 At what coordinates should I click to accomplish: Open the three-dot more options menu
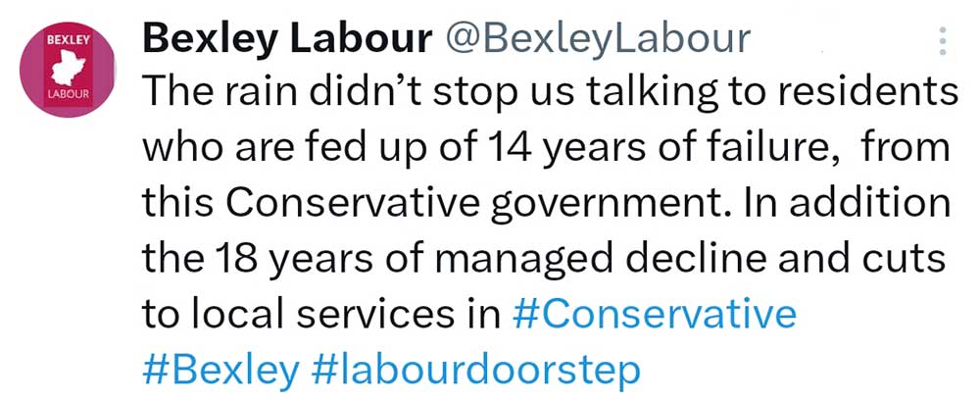(x=943, y=41)
